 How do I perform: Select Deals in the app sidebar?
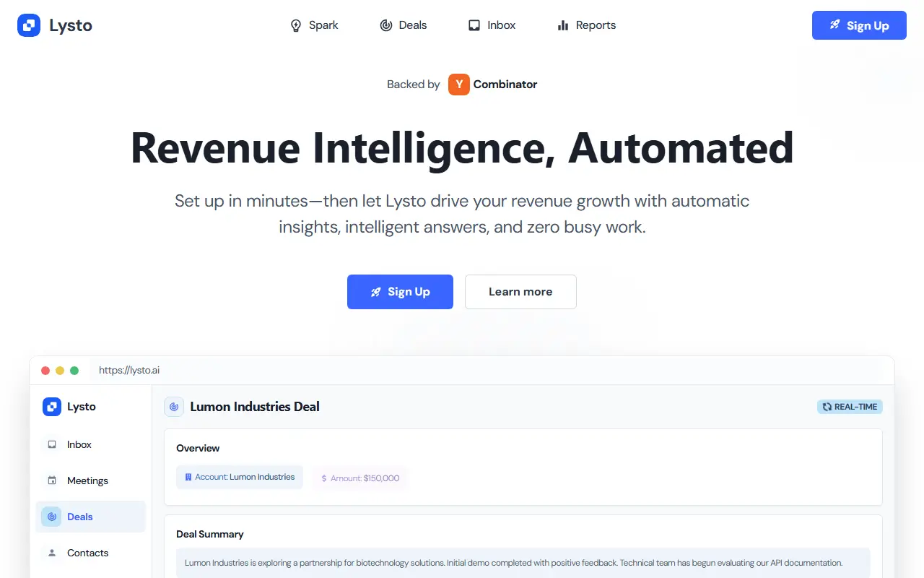[x=91, y=517]
